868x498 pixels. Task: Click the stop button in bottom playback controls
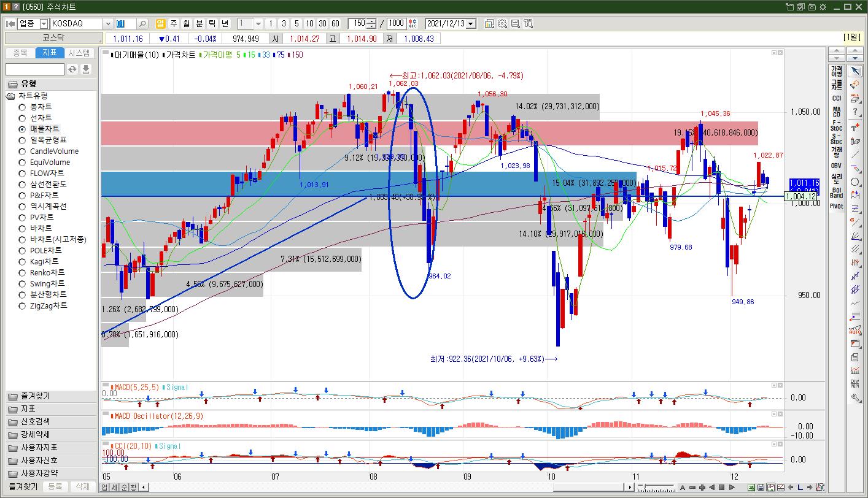(x=722, y=488)
